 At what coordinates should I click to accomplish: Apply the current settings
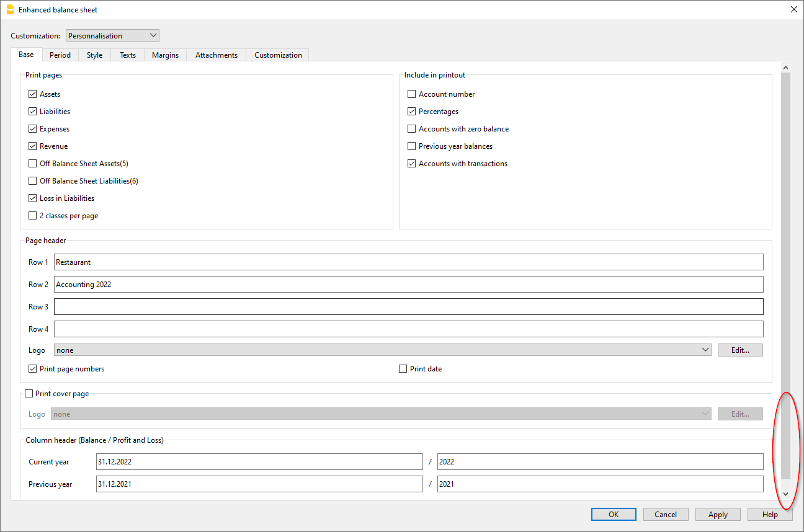coord(718,514)
